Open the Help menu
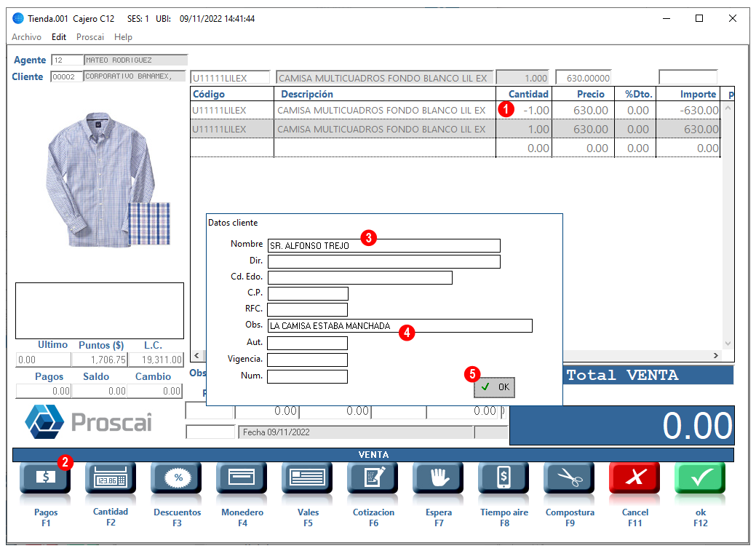The height and width of the screenshot is (551, 756). (x=123, y=37)
